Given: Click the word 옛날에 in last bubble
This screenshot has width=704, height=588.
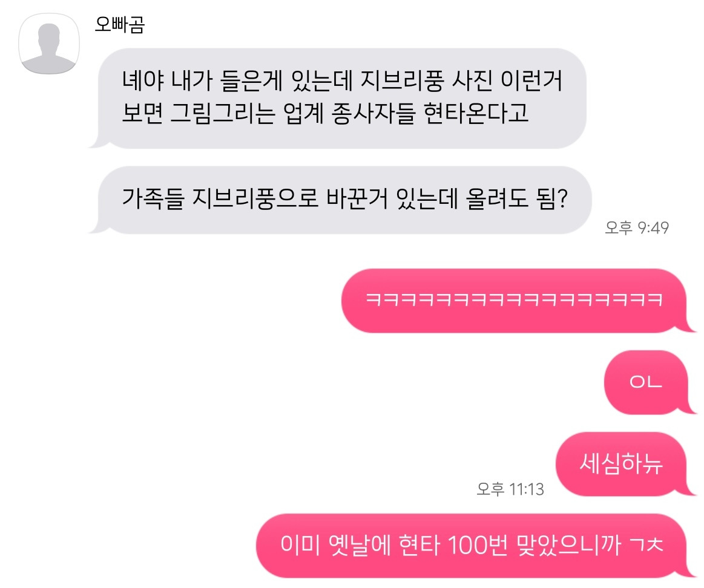Looking at the screenshot, I should (360, 545).
